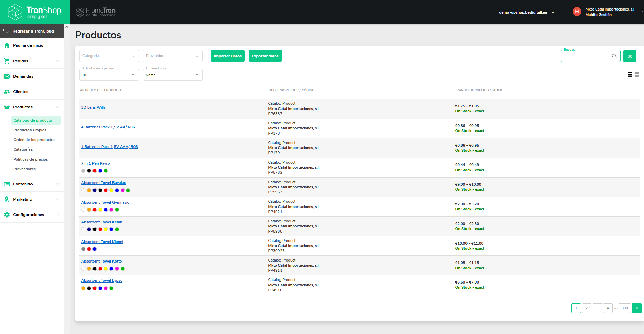Open Absorbent Towel Bayalax product link
The height and width of the screenshot is (334, 644).
[x=103, y=183]
